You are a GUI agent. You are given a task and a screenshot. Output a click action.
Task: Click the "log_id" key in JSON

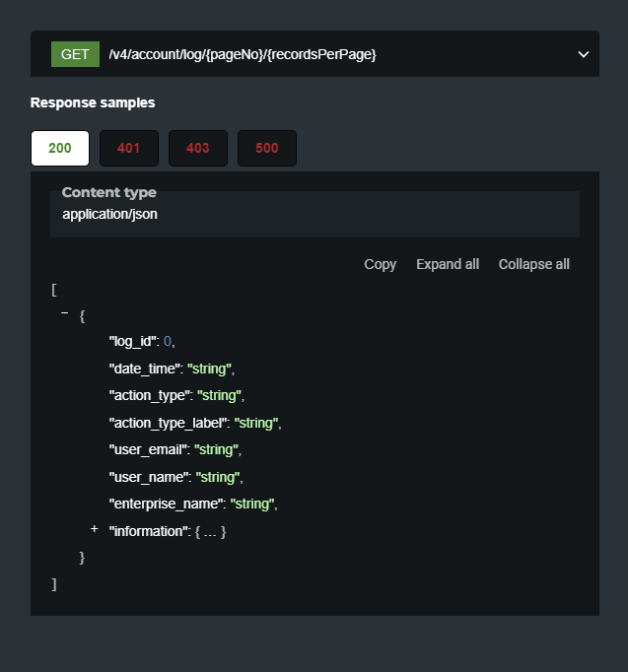(133, 341)
